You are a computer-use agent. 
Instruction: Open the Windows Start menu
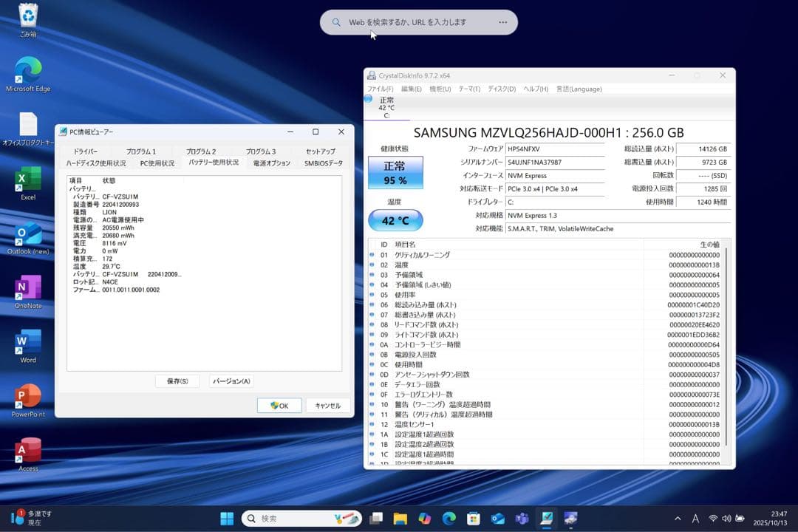(227, 518)
